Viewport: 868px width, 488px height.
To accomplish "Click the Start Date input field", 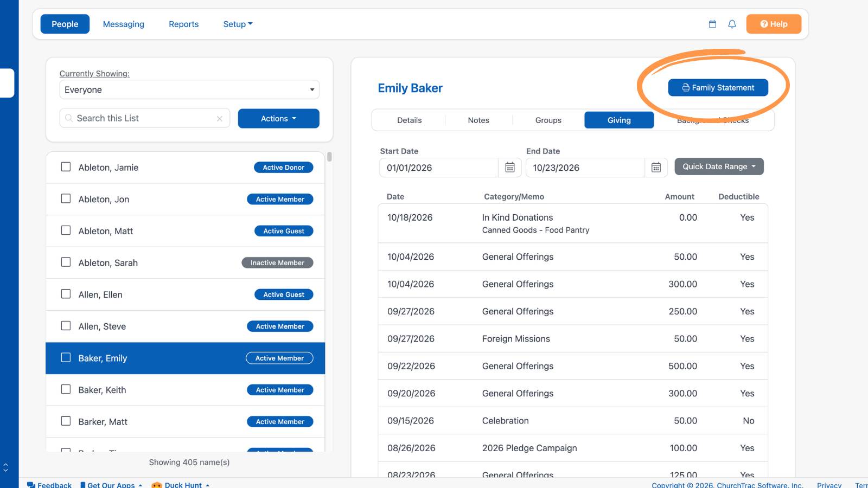I will pos(439,168).
